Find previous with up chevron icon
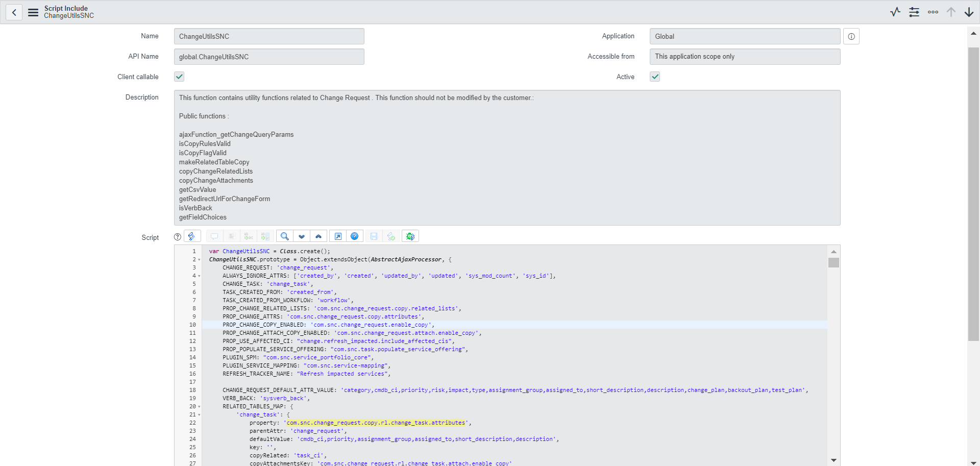Viewport: 980px width, 466px height. point(318,236)
